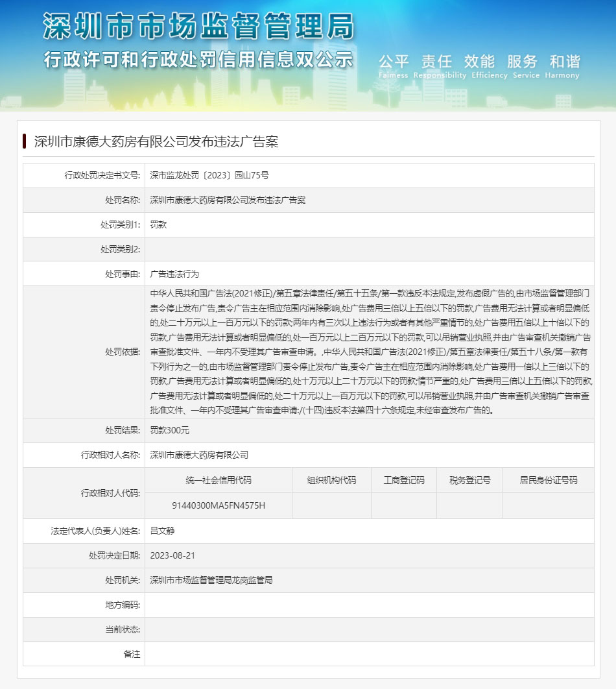Select the decision date 2023-08-21
This screenshot has width=616, height=689.
[x=172, y=555]
